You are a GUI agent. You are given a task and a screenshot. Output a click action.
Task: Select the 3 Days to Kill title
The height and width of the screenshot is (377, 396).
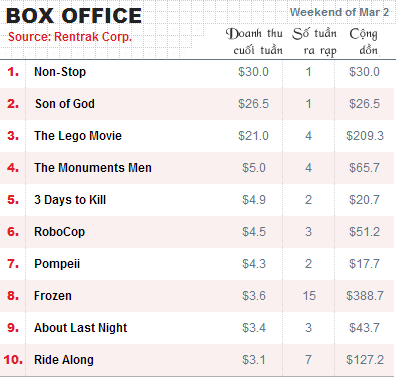tap(70, 200)
